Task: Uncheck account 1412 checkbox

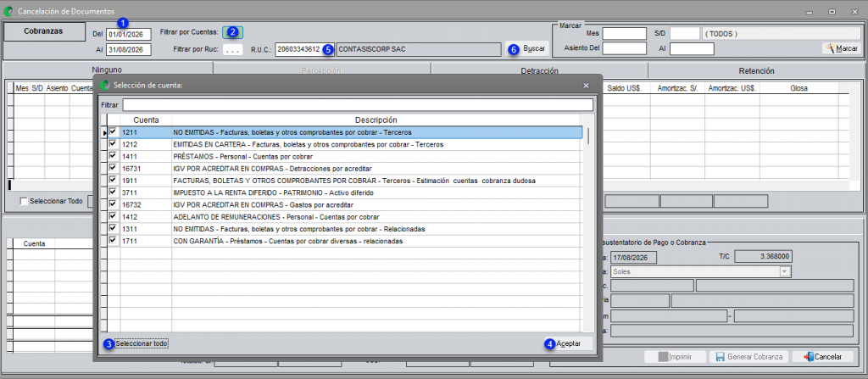Action: point(114,216)
